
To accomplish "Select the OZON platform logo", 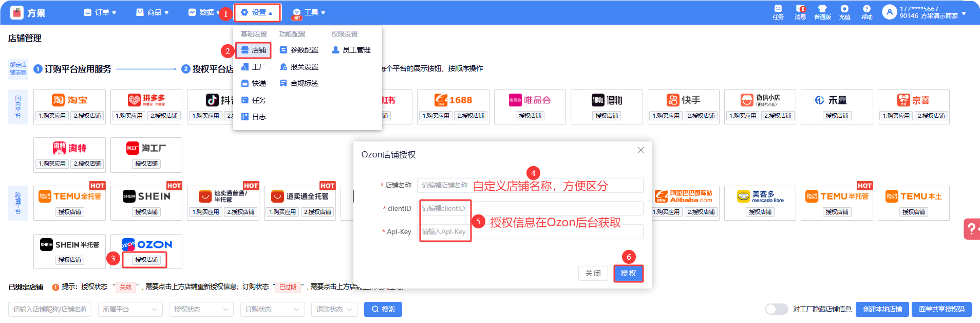I will [146, 244].
